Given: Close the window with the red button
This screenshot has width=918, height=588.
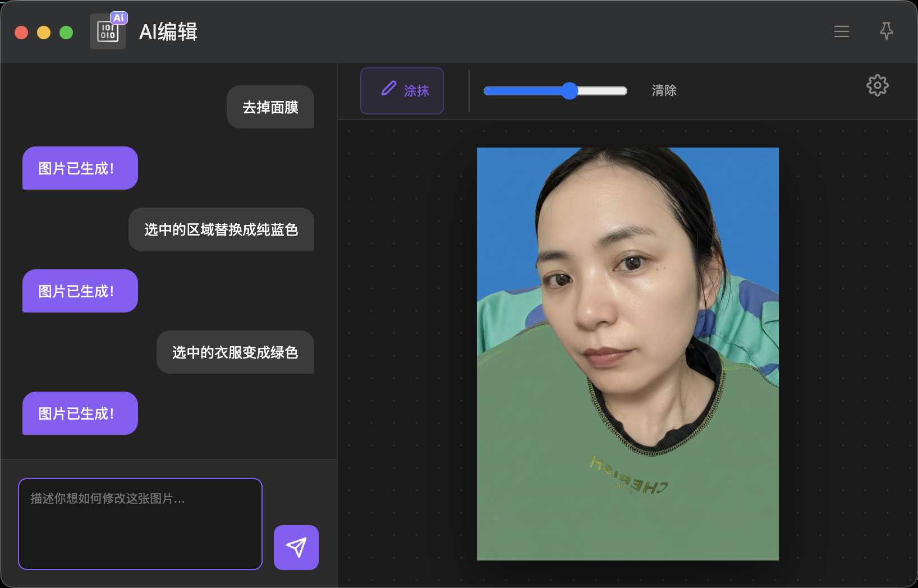Looking at the screenshot, I should coord(21,33).
